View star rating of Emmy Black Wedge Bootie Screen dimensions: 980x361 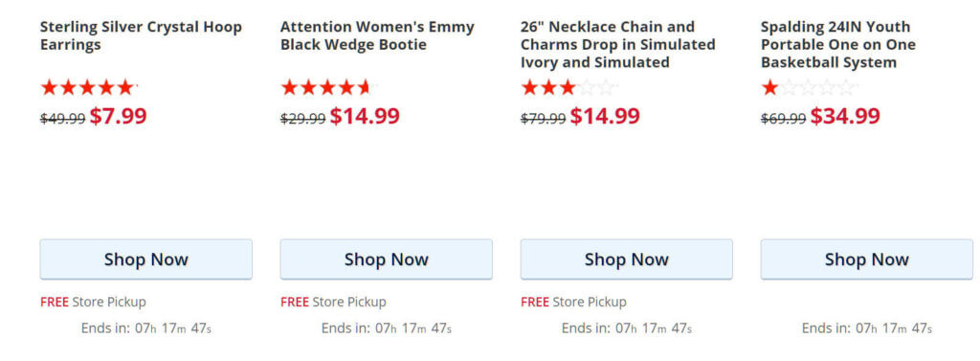pos(329,87)
